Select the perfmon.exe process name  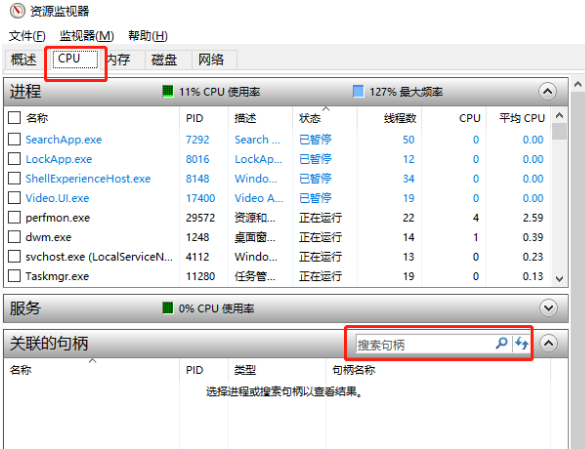pyautogui.click(x=57, y=218)
